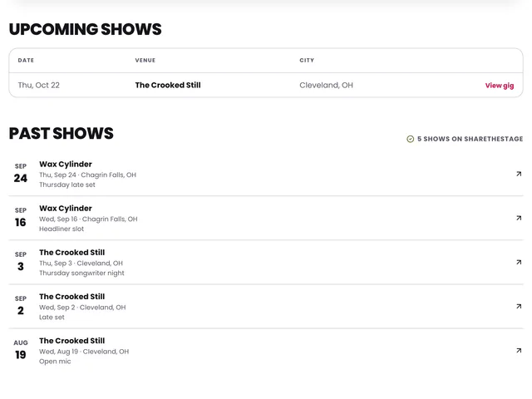Open Wax Cylinder title for Sep 24 show

[x=66, y=165]
